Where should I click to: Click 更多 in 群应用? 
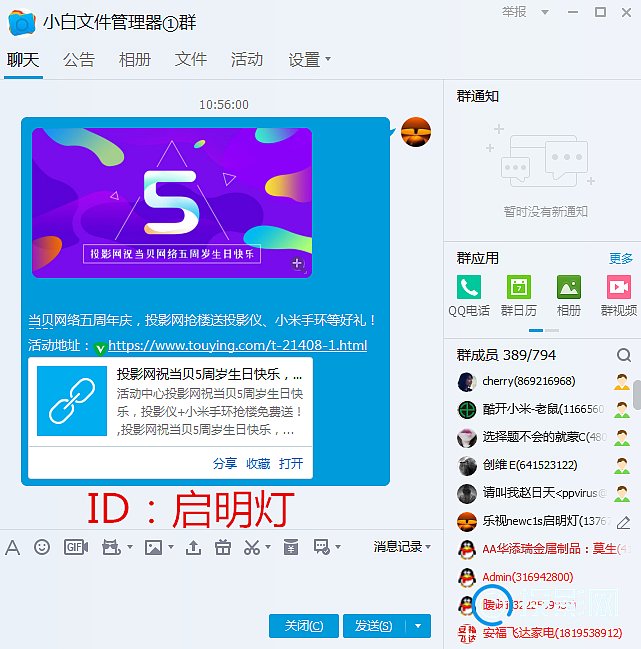click(621, 259)
